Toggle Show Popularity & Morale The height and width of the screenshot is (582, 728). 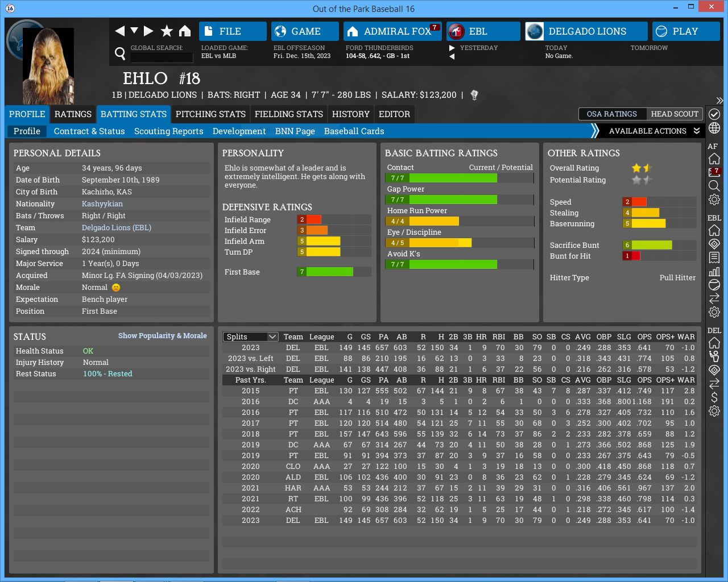tap(162, 336)
